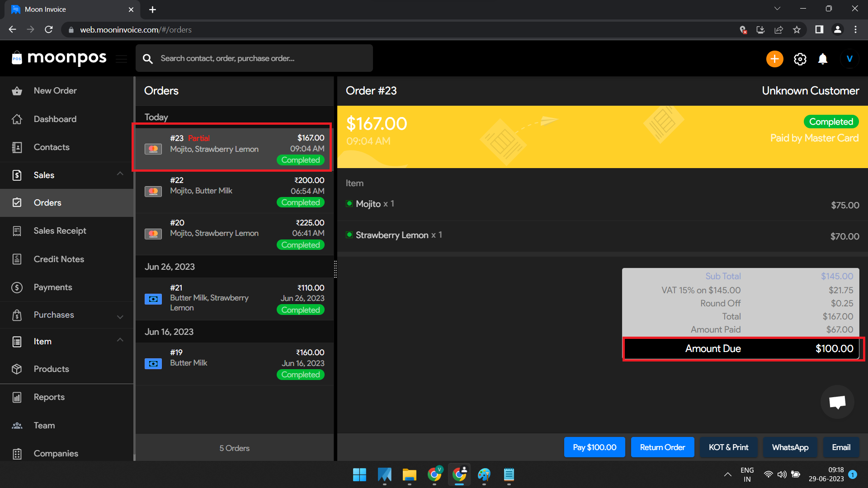Open the Contacts menu entry
The width and height of the screenshot is (868, 488).
[x=51, y=147]
